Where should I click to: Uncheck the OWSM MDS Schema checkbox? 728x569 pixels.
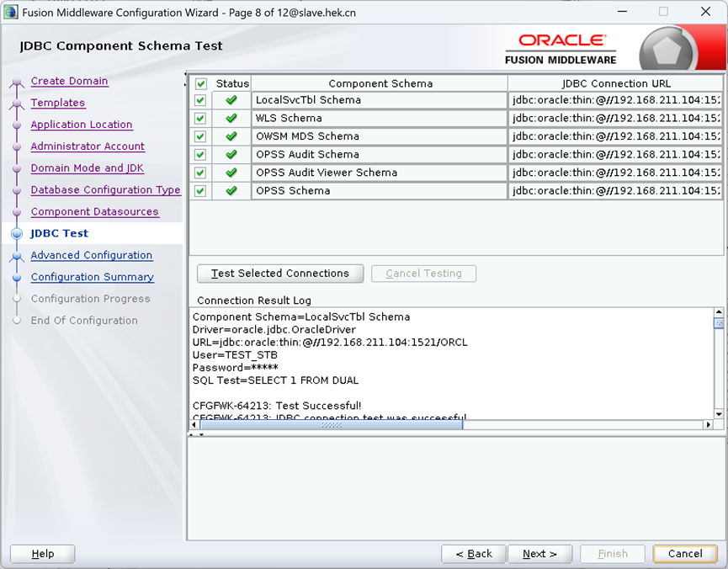coord(200,136)
